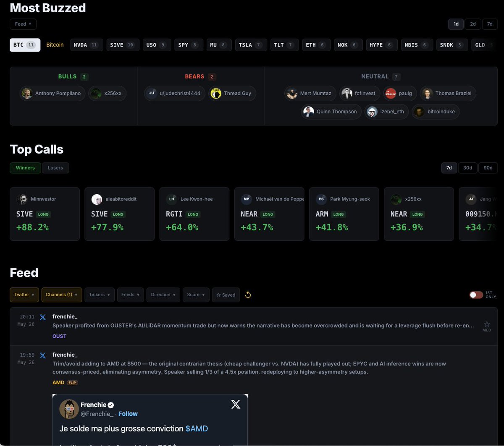Click Thomas Braziel's avatar

(427, 93)
